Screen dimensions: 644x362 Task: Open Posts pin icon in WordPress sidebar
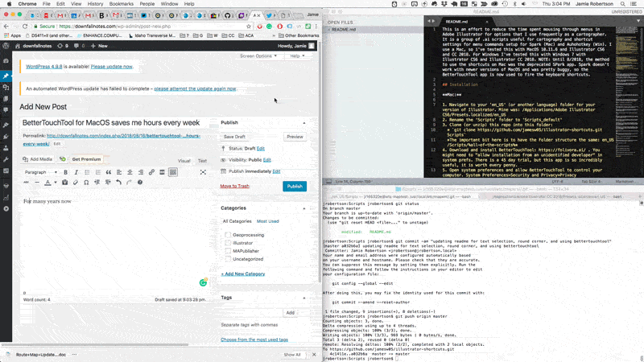click(6, 76)
